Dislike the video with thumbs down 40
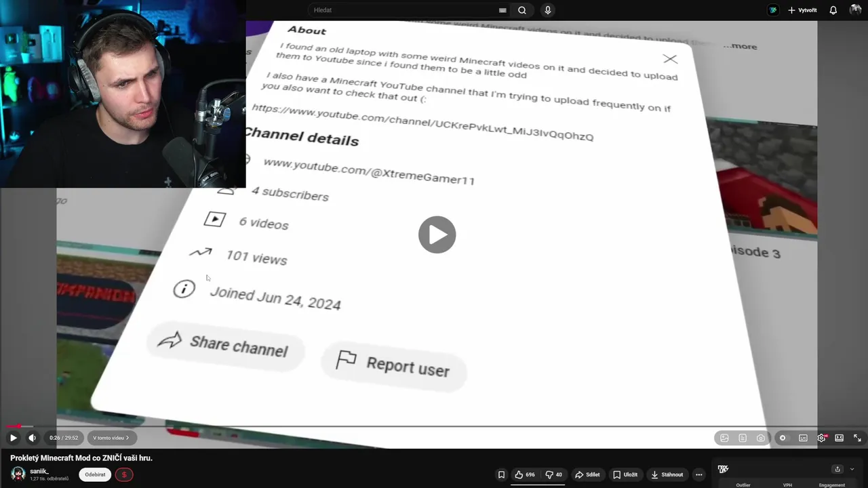Image resolution: width=868 pixels, height=488 pixels. (x=554, y=474)
